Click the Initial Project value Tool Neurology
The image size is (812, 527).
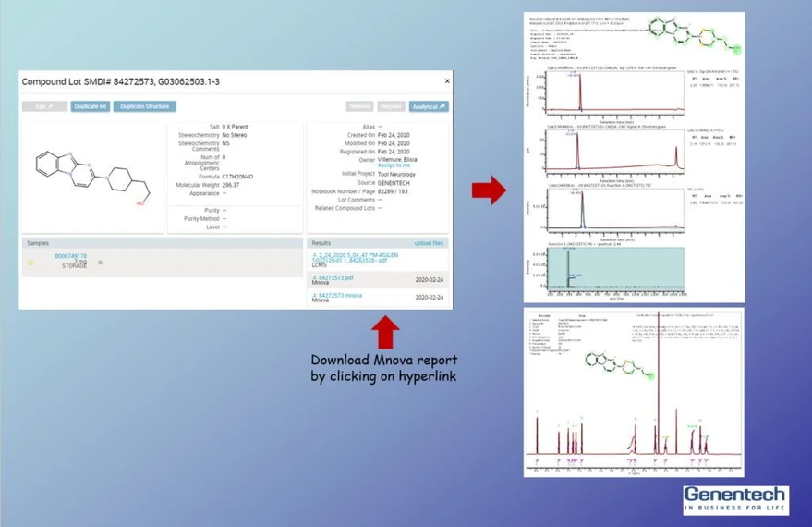coord(396,175)
